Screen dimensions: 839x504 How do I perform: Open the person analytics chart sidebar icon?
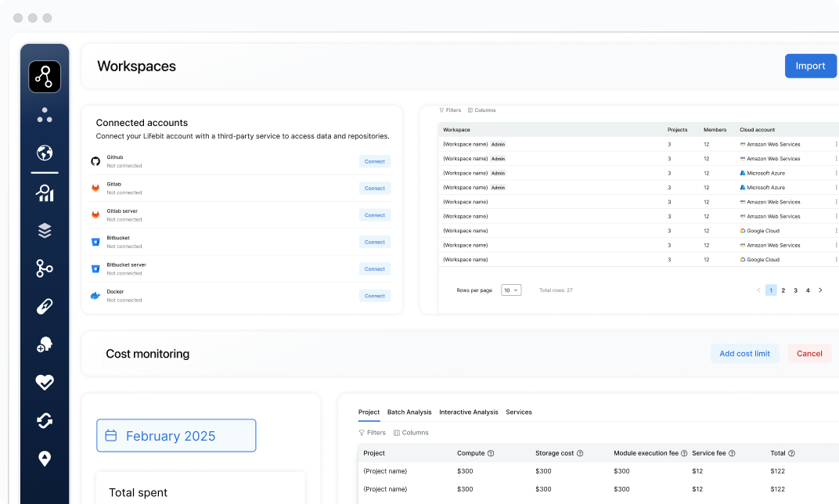(45, 193)
